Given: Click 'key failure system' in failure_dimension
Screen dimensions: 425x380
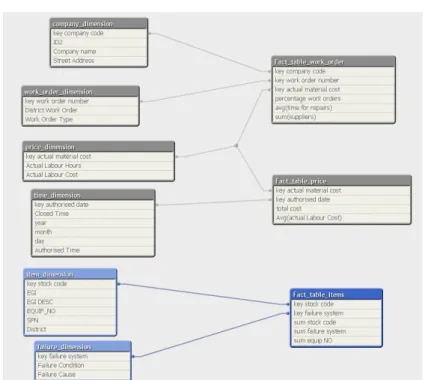Looking at the screenshot, I should click(x=83, y=356).
